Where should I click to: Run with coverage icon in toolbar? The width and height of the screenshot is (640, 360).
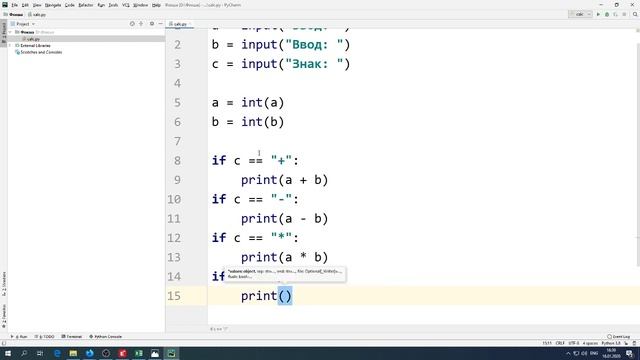[616, 14]
